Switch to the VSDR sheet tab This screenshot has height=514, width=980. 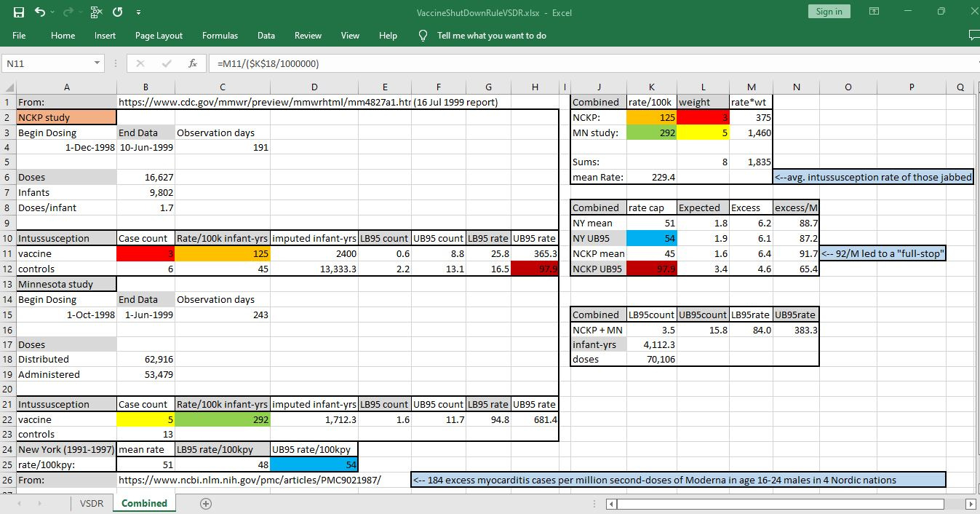[92, 504]
